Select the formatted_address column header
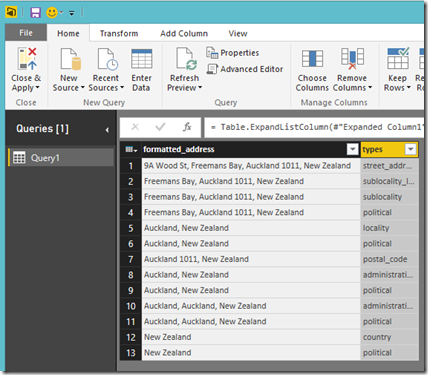428x375 pixels. point(244,149)
